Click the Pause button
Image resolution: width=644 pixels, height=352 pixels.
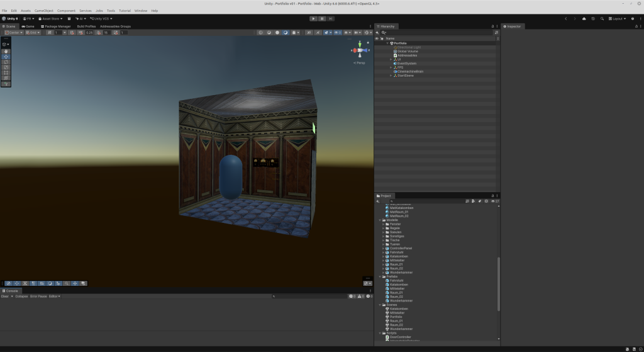(x=322, y=18)
